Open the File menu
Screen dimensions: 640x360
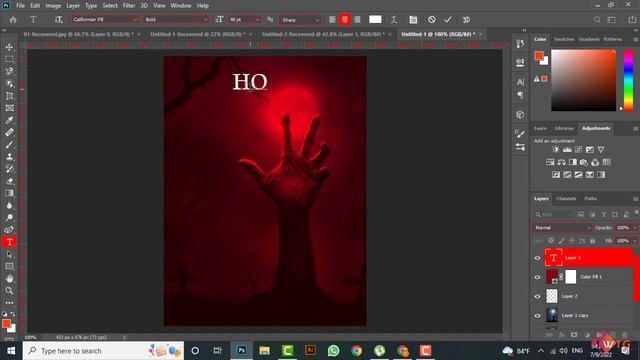pyautogui.click(x=20, y=6)
